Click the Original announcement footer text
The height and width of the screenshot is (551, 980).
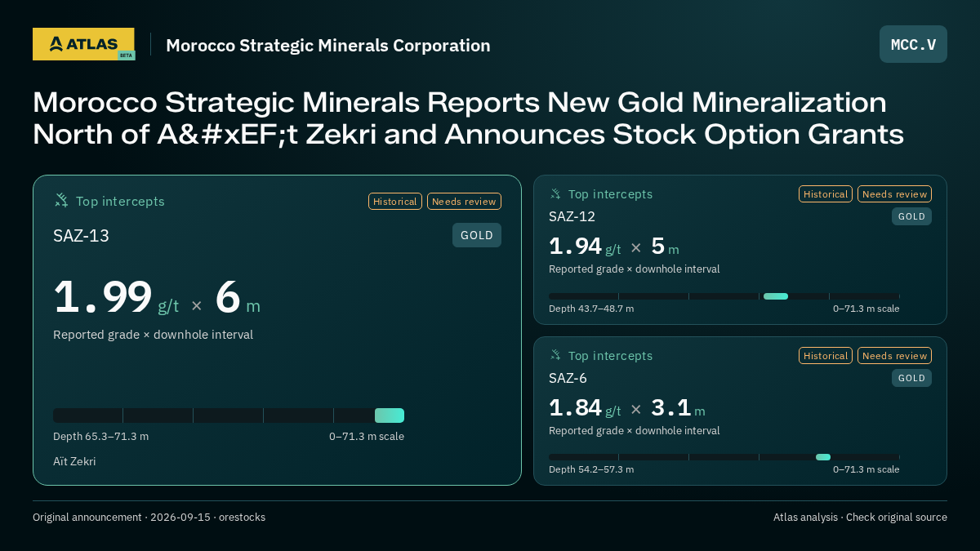pyautogui.click(x=149, y=518)
